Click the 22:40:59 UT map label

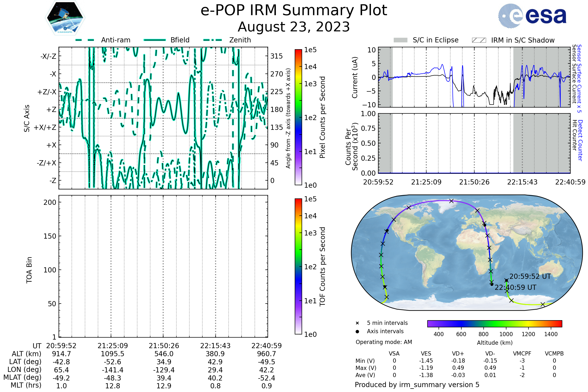coord(515,287)
